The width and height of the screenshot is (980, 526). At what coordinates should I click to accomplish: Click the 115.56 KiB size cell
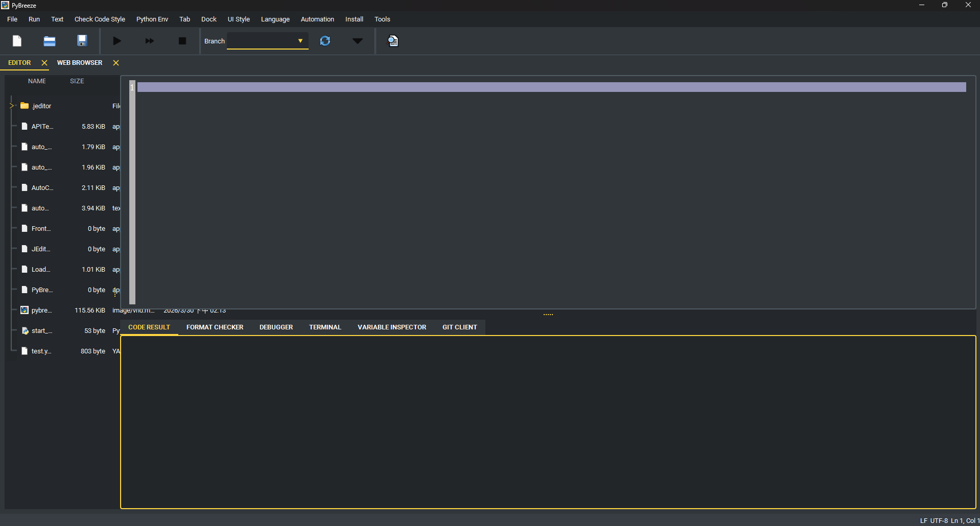tap(90, 310)
